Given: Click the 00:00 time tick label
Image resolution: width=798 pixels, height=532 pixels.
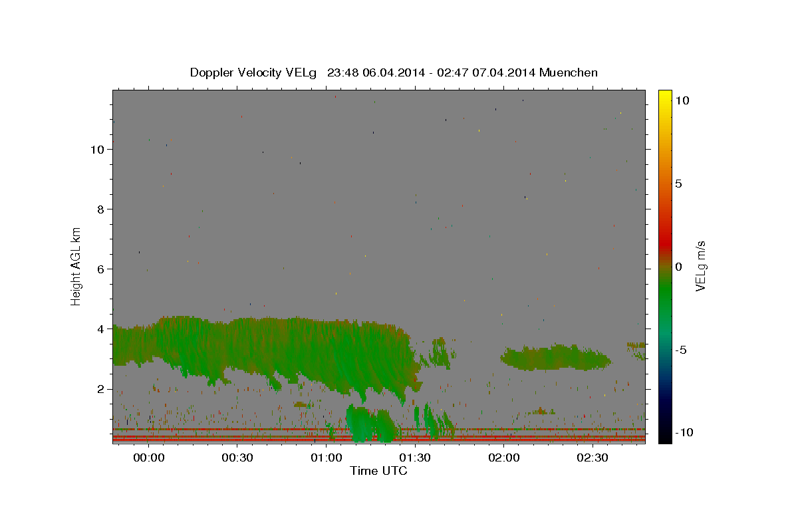Looking at the screenshot, I should pos(149,458).
